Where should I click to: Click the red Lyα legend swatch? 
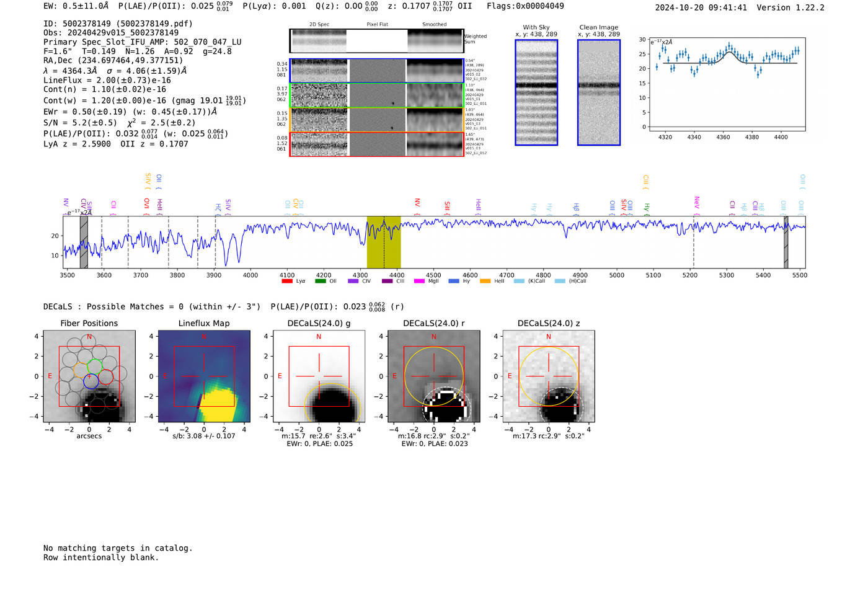click(x=287, y=281)
